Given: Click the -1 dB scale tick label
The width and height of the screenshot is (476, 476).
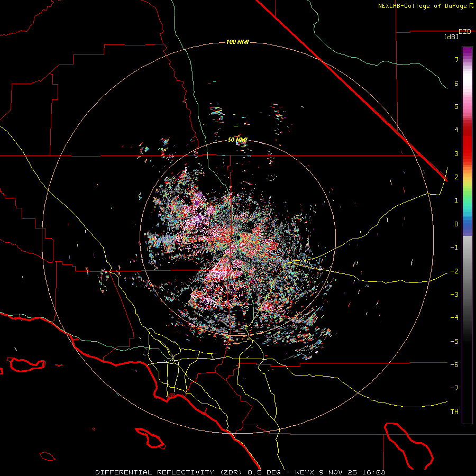Looking at the screenshot, I should 454,248.
